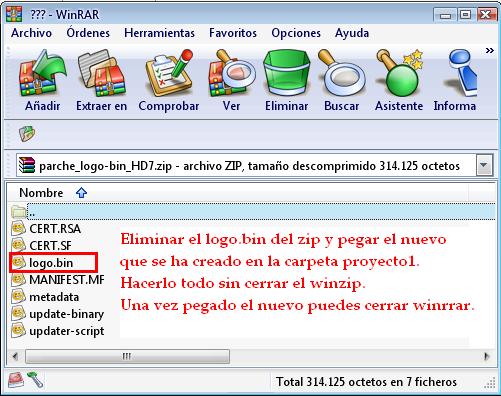Click the Asistente wizard icon

point(399,73)
